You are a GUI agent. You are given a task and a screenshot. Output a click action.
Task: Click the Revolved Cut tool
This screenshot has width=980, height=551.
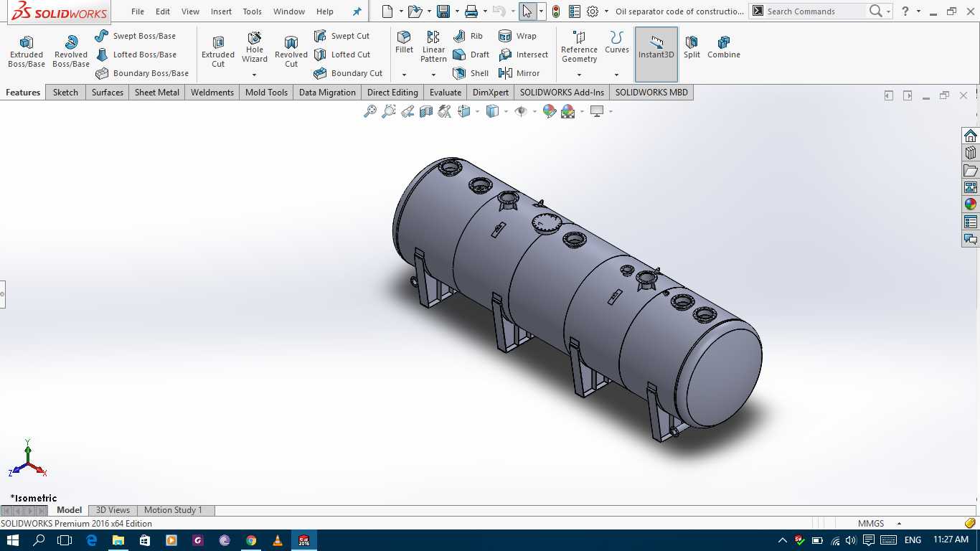pos(291,52)
